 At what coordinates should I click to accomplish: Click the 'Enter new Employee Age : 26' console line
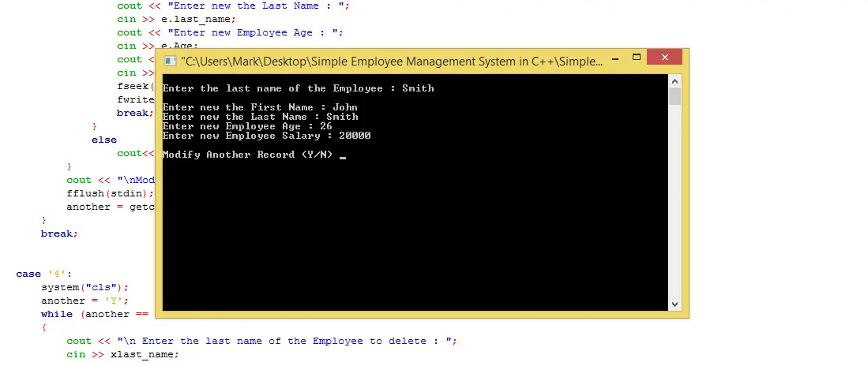[246, 126]
